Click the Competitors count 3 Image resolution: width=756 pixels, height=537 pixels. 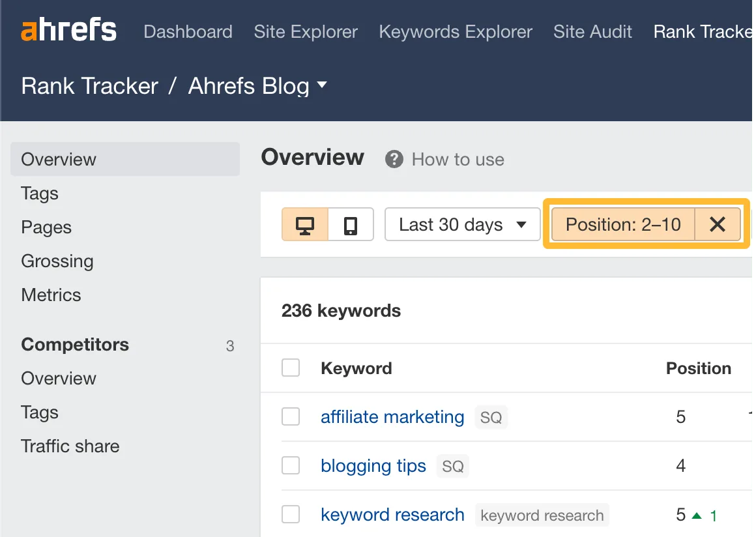(x=230, y=345)
